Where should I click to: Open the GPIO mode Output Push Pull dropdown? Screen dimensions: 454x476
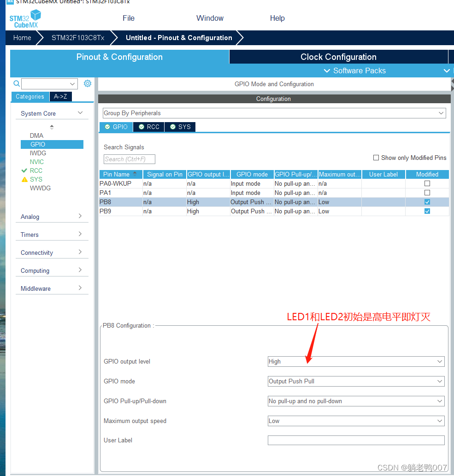click(x=356, y=381)
